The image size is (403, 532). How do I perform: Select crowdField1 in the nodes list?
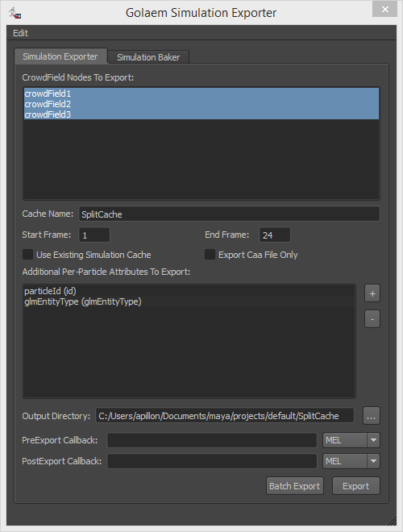(x=201, y=94)
